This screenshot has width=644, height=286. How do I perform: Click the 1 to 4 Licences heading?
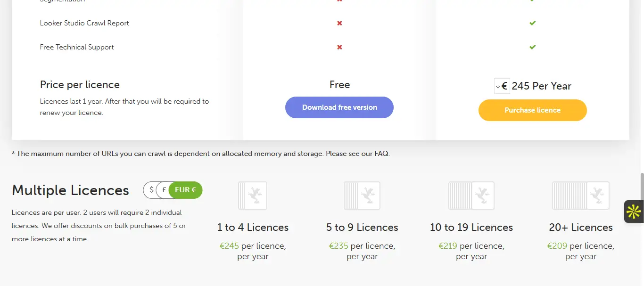(253, 227)
